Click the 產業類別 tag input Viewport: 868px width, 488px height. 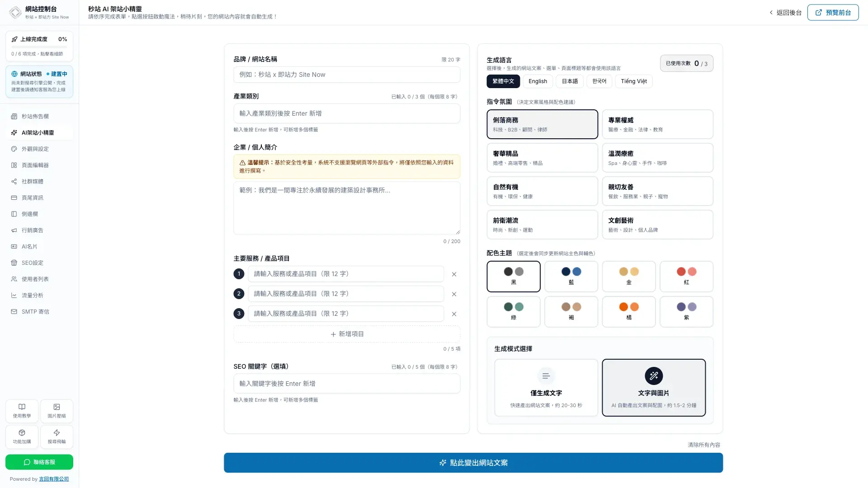point(347,113)
